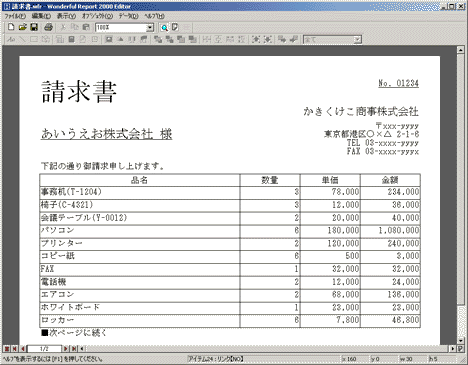Open the grayed layer dropdown in second toolbar
This screenshot has height=365, width=468.
click(x=357, y=40)
